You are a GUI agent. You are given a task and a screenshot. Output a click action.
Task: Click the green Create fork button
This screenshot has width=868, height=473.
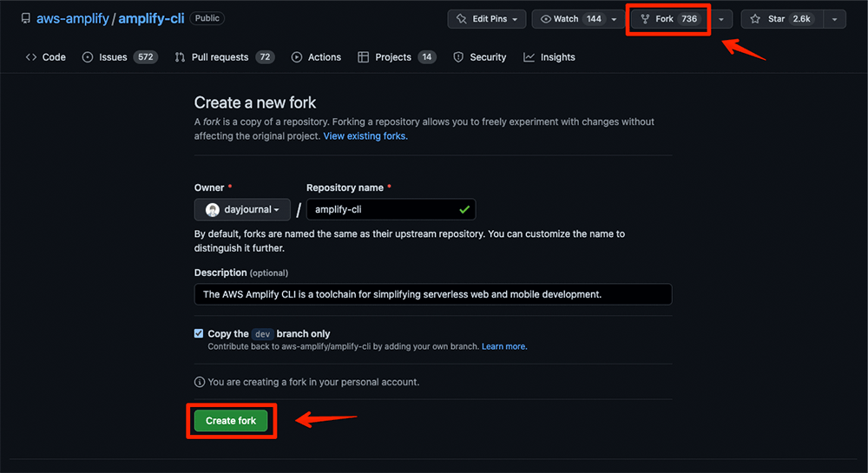[x=231, y=420]
